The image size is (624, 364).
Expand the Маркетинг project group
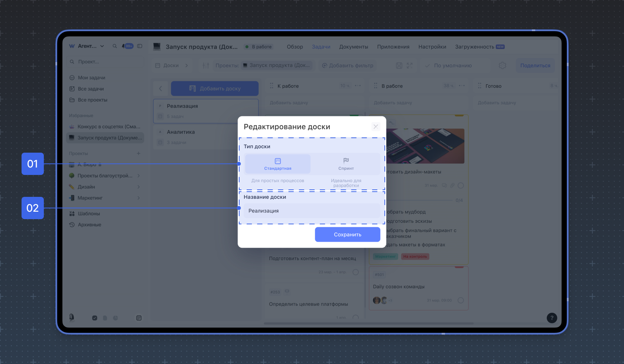click(139, 198)
